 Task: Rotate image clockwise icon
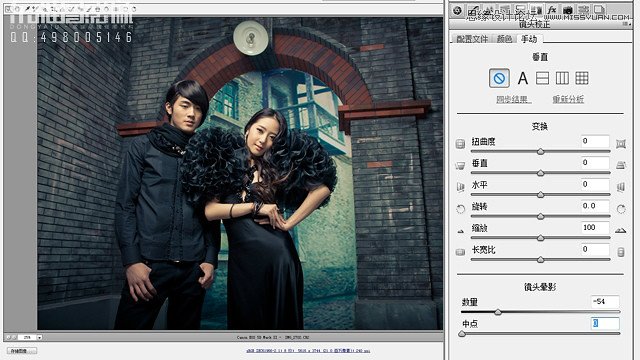(134, 9)
